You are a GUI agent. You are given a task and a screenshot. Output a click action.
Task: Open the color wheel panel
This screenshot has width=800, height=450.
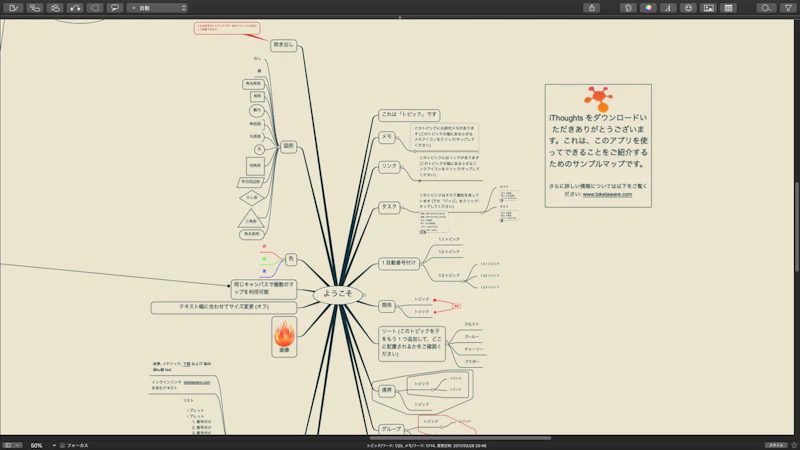(x=649, y=7)
